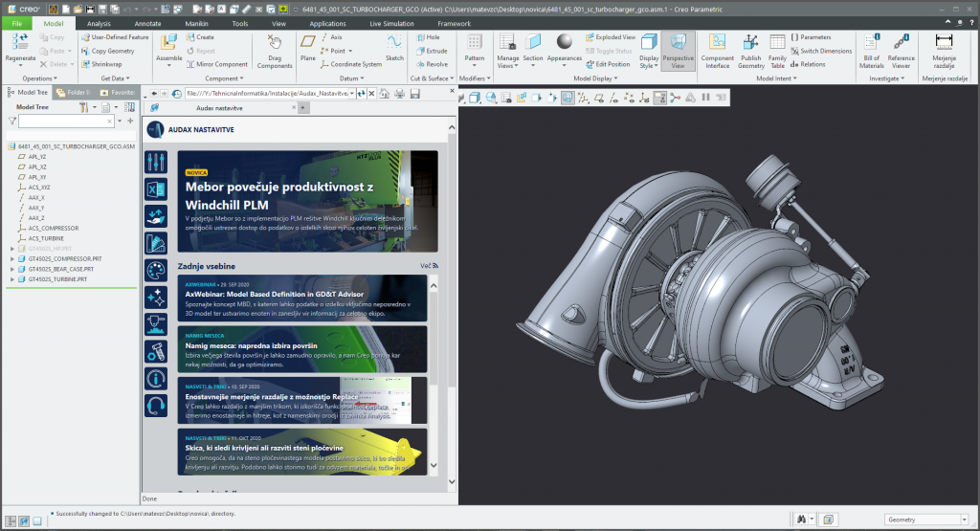This screenshot has width=980, height=531.
Task: Click the model tree search field
Action: [x=65, y=122]
